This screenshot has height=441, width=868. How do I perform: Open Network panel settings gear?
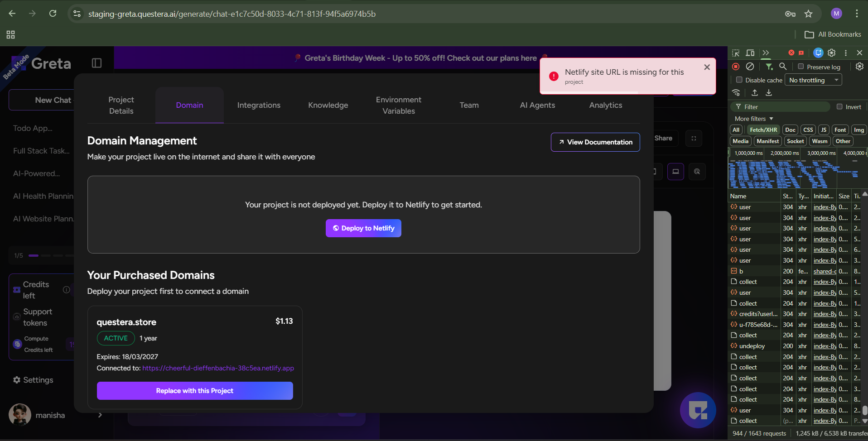tap(859, 67)
